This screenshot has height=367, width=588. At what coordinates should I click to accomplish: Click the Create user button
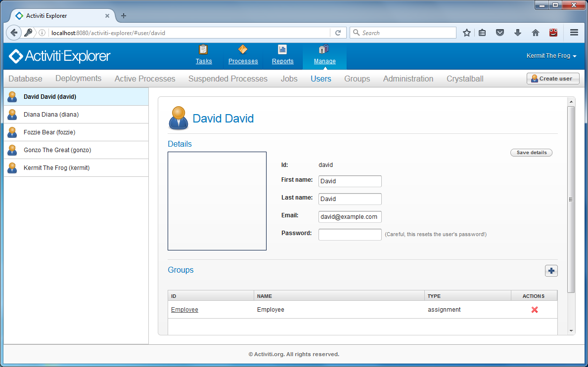click(x=552, y=79)
